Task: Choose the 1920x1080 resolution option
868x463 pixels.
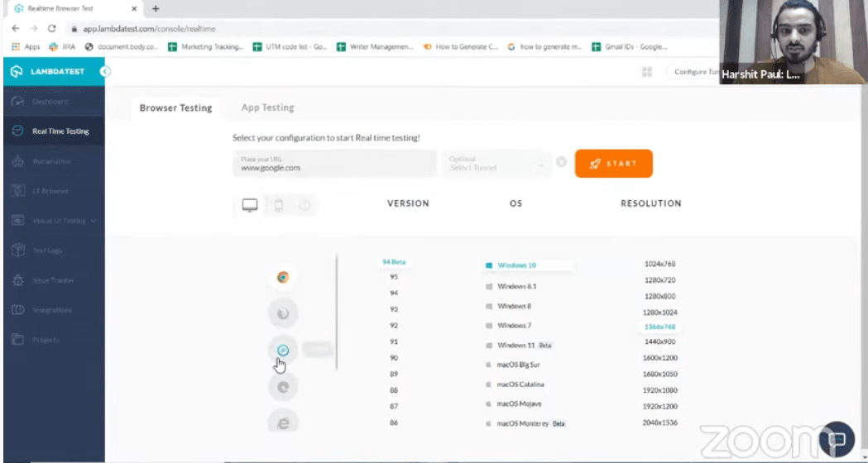Action: coord(659,390)
